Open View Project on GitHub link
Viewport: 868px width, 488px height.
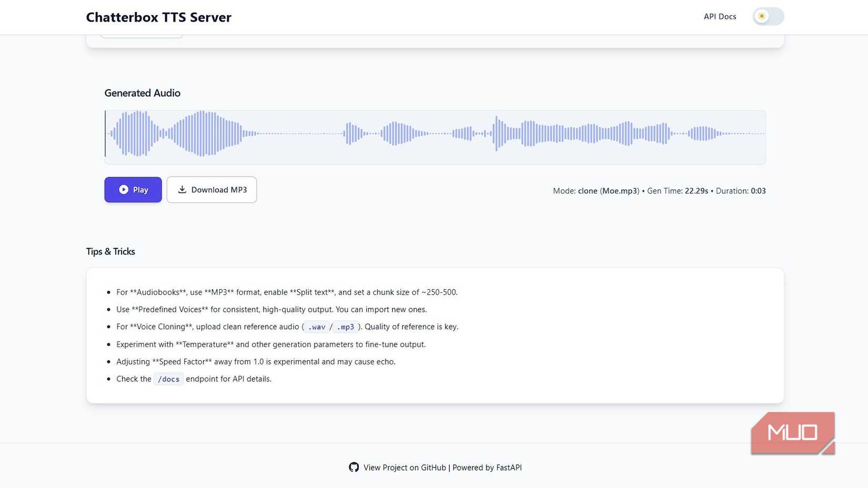(x=404, y=467)
